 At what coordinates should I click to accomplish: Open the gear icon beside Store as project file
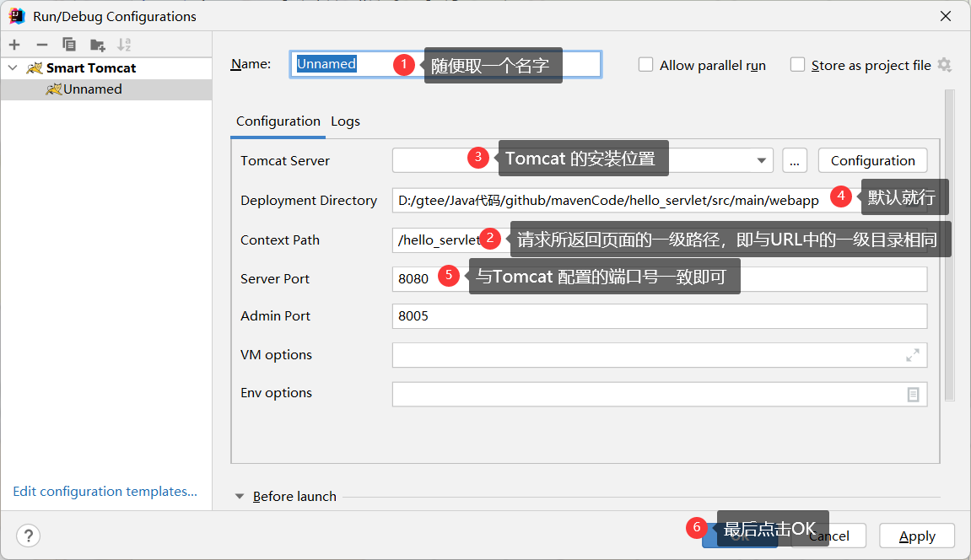click(x=944, y=65)
